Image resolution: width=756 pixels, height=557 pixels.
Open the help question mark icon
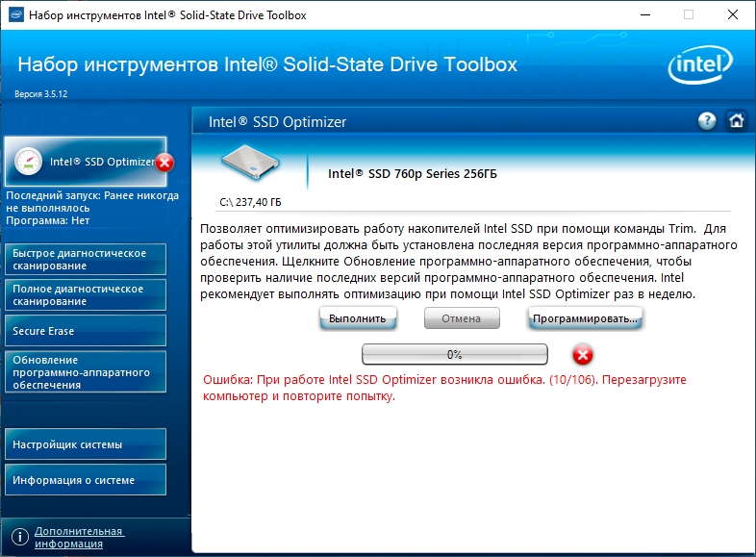(707, 120)
